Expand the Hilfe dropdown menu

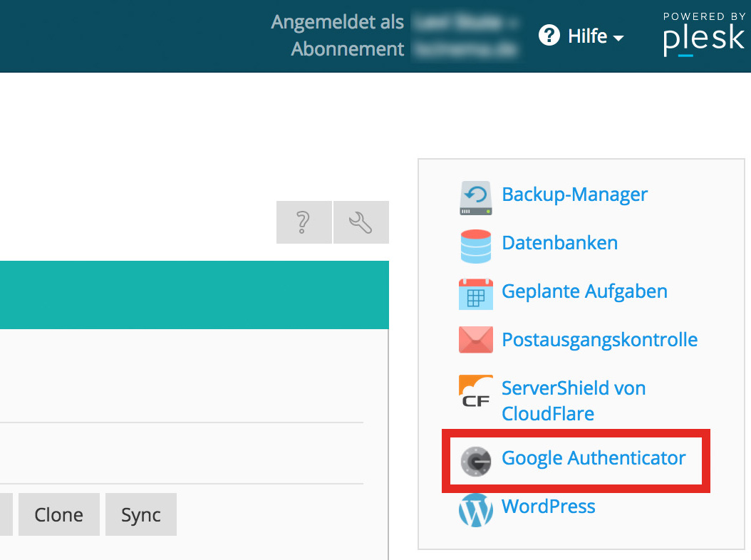click(583, 36)
